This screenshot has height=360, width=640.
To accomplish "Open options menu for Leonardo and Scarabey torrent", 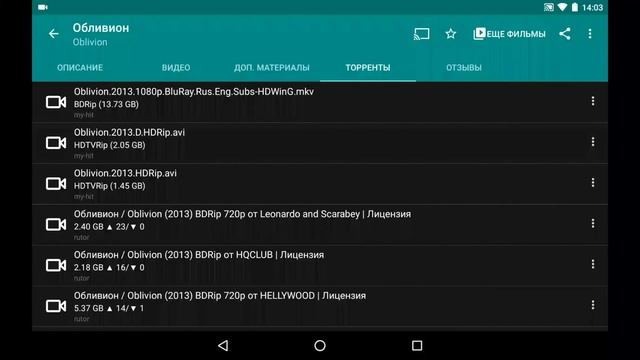I will [x=593, y=224].
